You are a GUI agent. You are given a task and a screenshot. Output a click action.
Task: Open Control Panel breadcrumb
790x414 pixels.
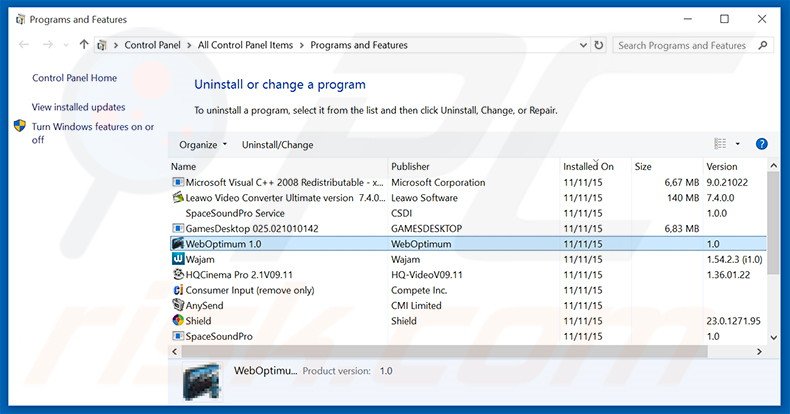click(x=152, y=45)
